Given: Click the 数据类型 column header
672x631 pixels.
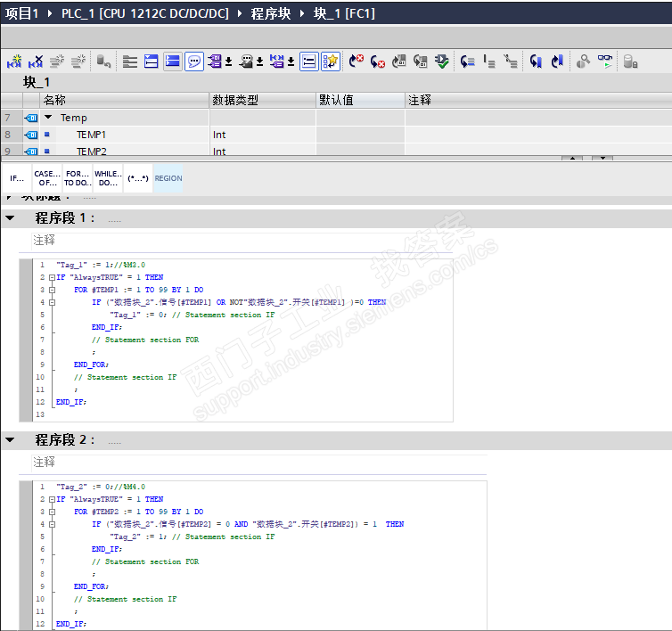Looking at the screenshot, I should (263, 100).
